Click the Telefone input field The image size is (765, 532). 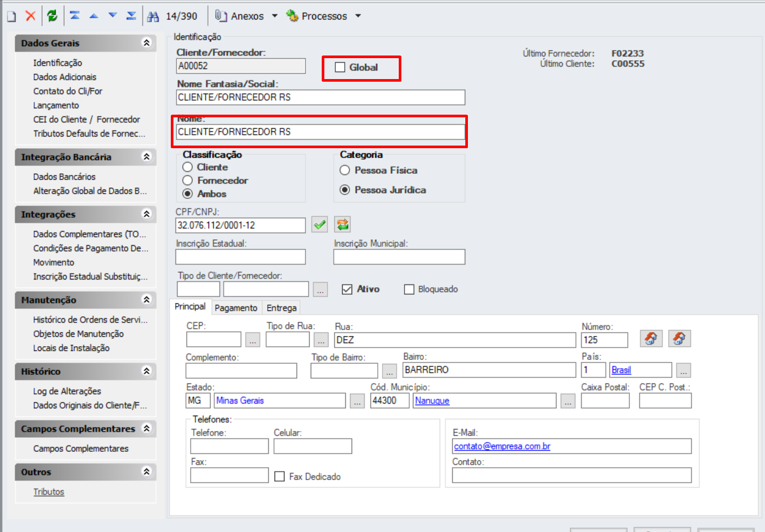[x=229, y=446]
